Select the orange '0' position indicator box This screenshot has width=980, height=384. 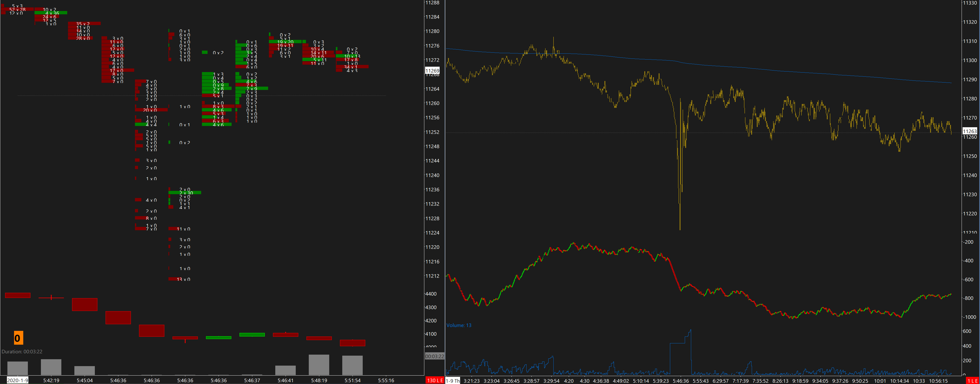[x=18, y=338]
